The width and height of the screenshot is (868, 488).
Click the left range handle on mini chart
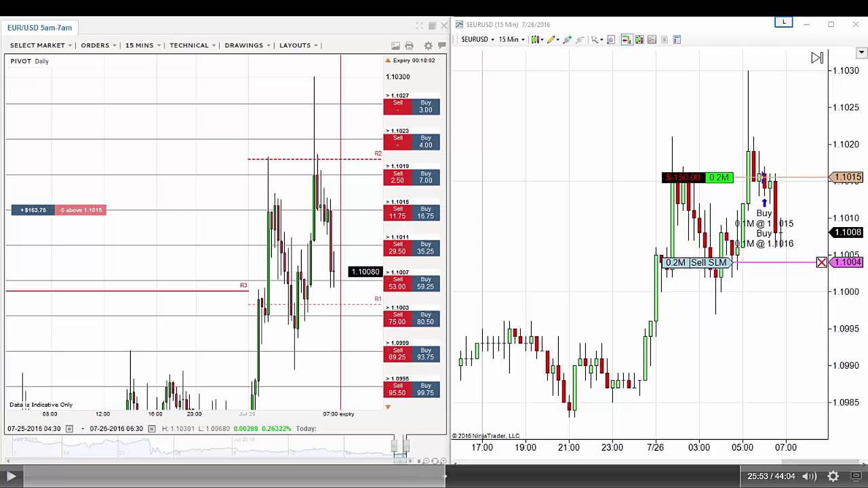[394, 446]
